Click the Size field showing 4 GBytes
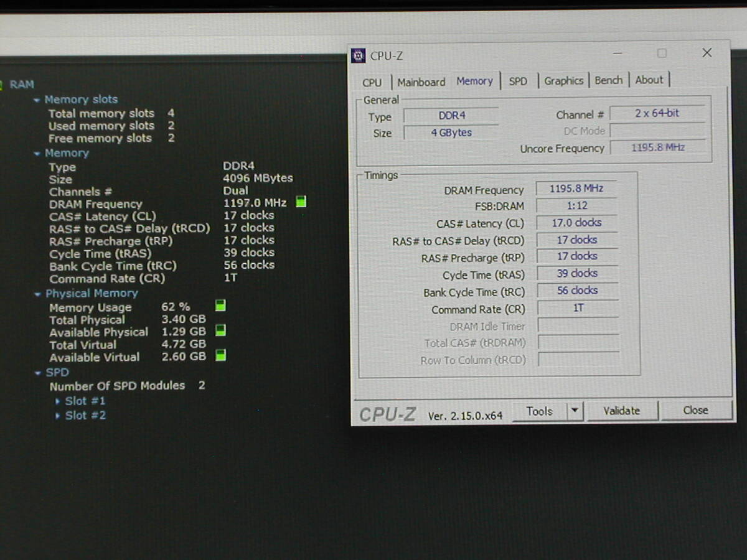This screenshot has width=747, height=560. coord(451,133)
